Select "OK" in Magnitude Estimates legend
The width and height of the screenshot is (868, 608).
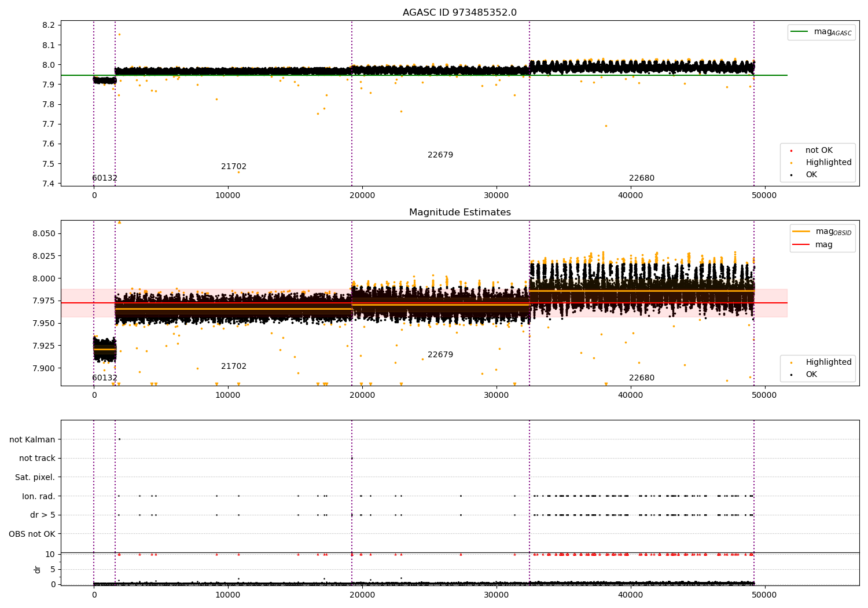click(x=803, y=375)
